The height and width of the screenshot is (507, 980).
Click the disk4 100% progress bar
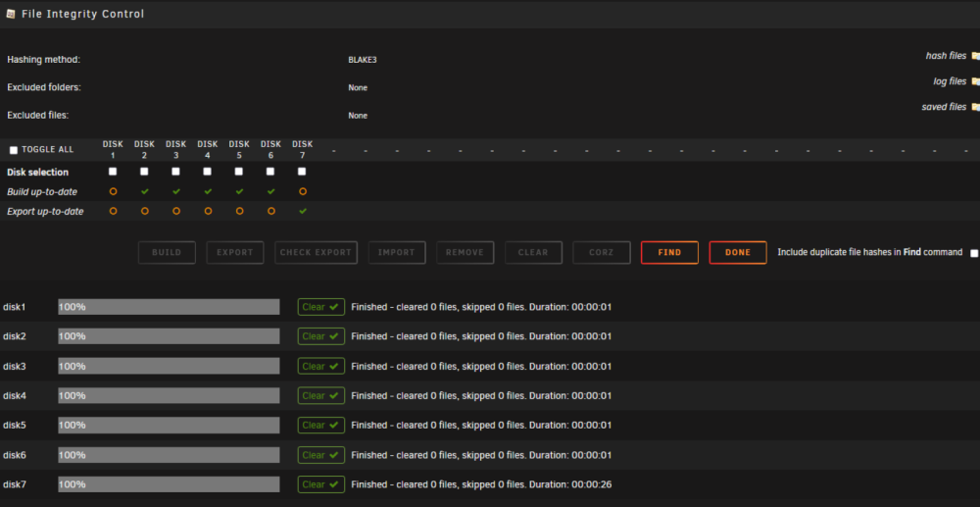tap(169, 396)
